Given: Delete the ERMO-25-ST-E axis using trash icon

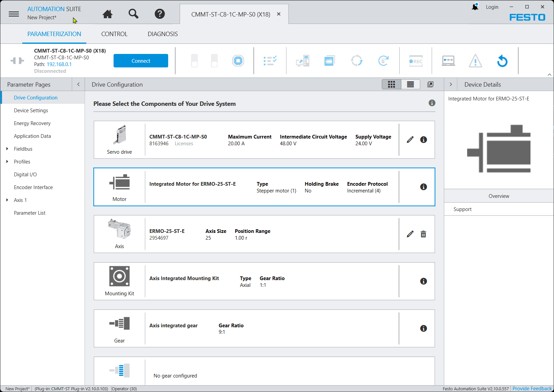Looking at the screenshot, I should [423, 234].
